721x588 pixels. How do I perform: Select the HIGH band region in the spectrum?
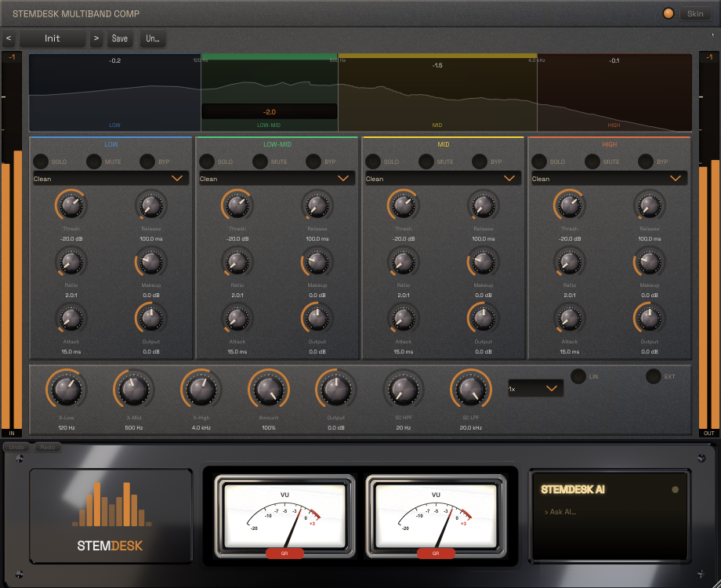614,93
